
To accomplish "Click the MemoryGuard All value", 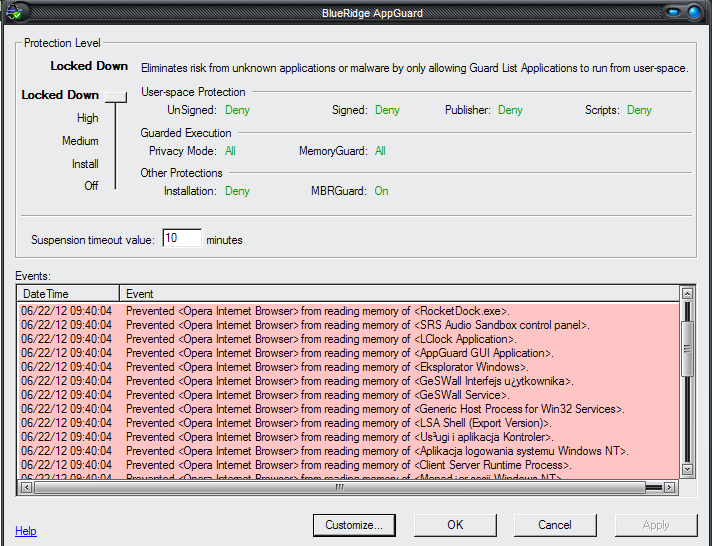I will (380, 151).
